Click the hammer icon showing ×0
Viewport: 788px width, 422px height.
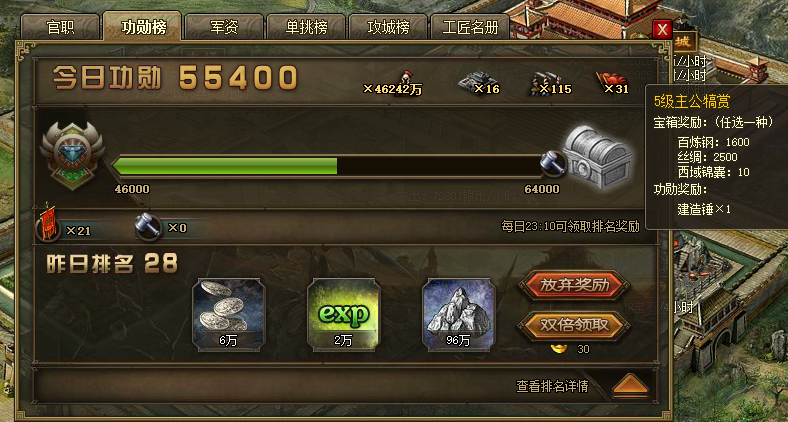point(148,227)
